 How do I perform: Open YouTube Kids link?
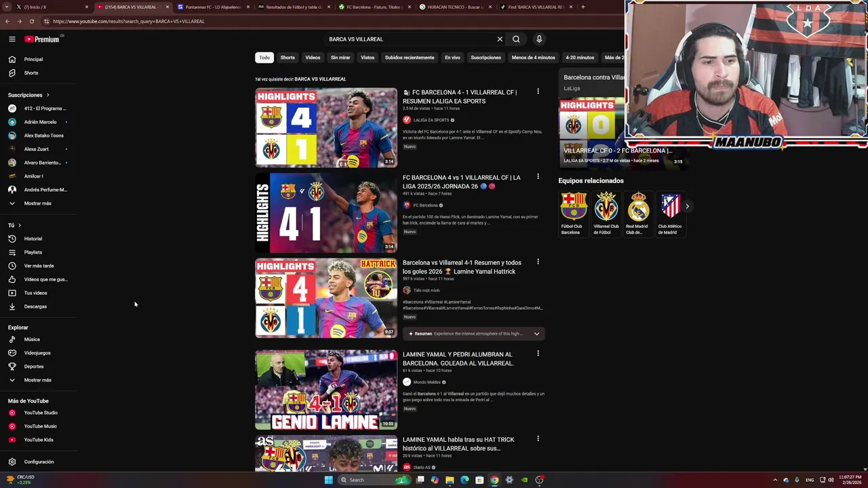pos(39,440)
